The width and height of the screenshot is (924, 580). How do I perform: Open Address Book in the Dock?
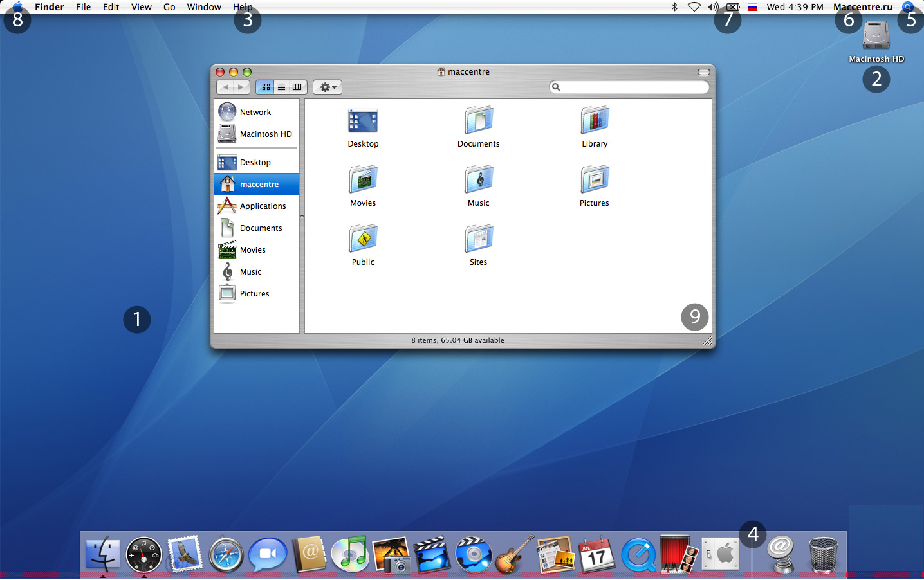[310, 554]
